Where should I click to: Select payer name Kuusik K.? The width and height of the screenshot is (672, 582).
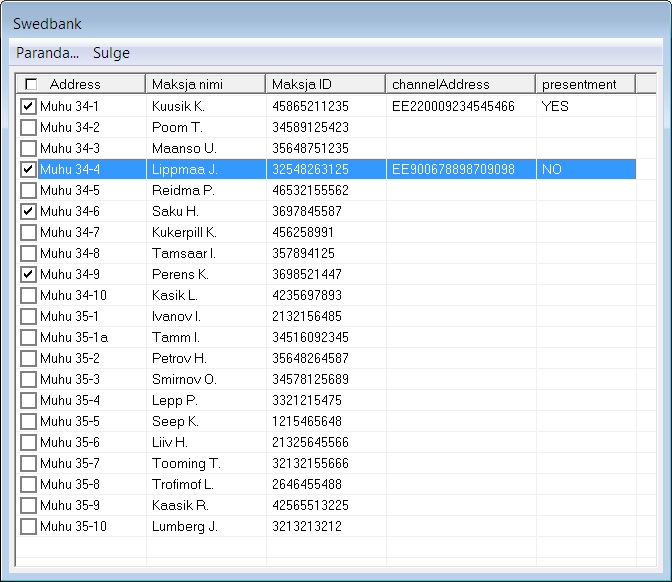[178, 106]
